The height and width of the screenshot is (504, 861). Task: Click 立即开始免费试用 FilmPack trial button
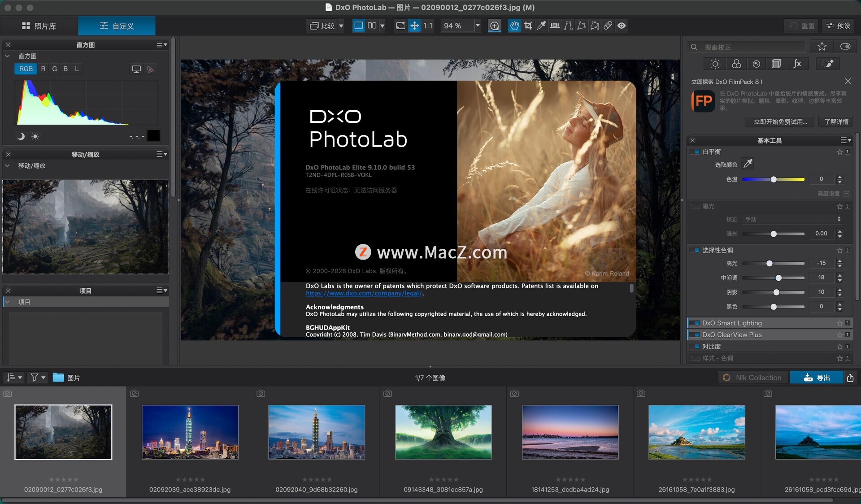pos(780,122)
